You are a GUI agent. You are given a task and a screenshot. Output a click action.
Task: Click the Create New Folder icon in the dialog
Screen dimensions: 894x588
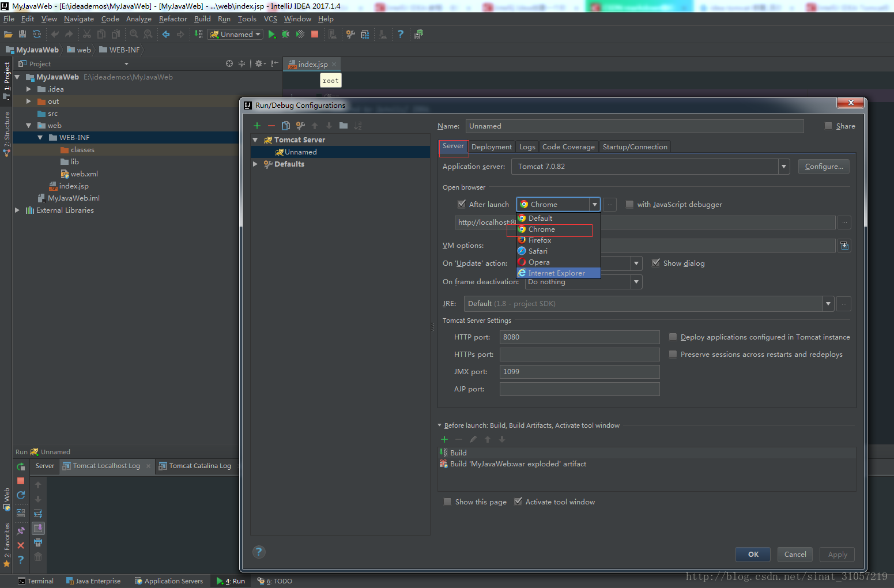tap(344, 126)
